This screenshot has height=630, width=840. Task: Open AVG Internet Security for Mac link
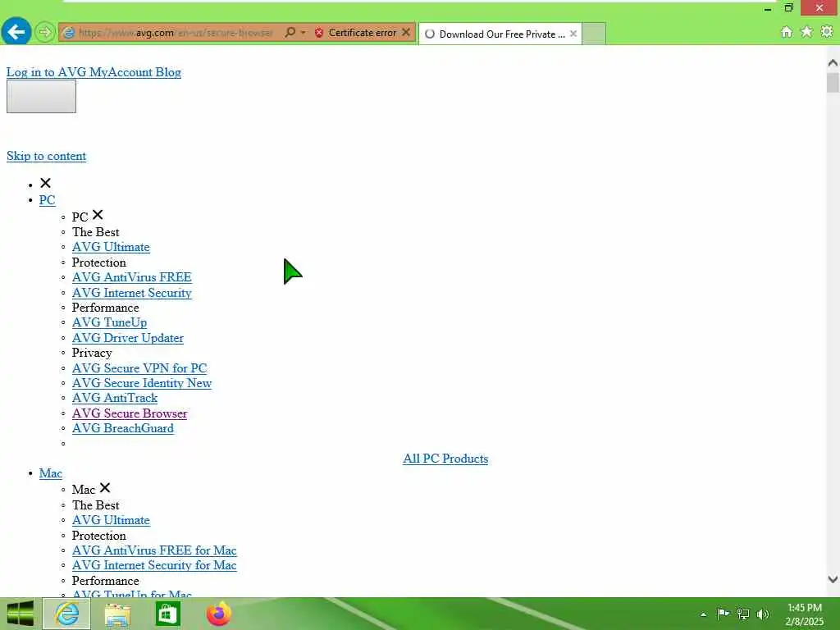(154, 565)
